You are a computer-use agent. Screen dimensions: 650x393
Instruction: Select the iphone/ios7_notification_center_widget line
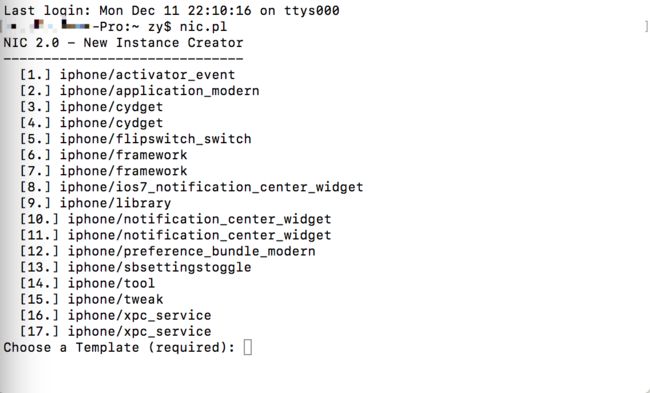coord(192,187)
